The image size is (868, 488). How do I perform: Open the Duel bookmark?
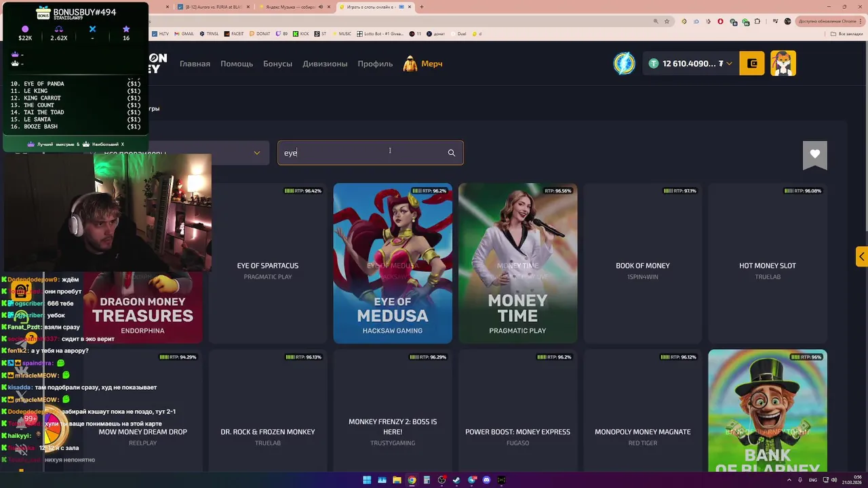click(459, 34)
